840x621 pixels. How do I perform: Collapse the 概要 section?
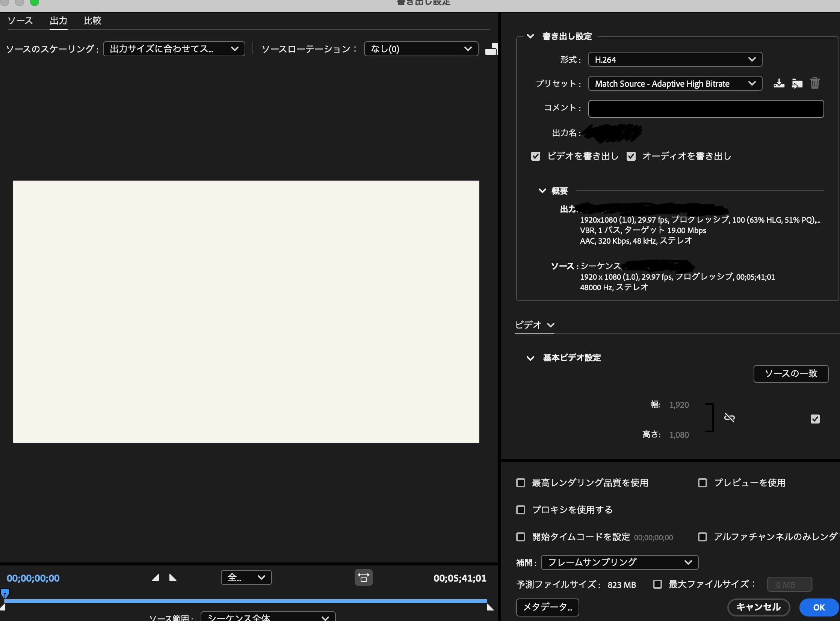click(x=542, y=191)
